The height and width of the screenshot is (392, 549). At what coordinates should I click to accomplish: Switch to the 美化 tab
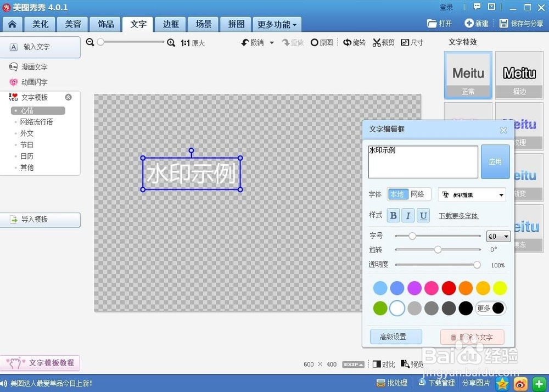coord(41,24)
